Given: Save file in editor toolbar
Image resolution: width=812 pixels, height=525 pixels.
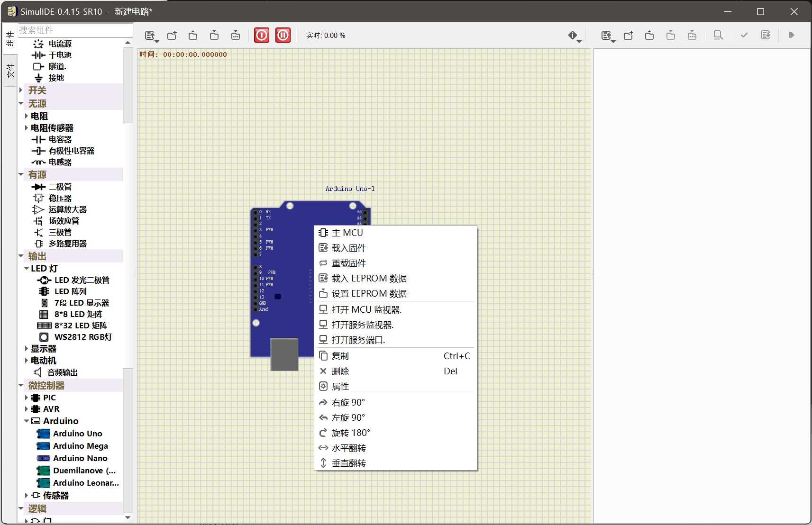Looking at the screenshot, I should tap(671, 36).
